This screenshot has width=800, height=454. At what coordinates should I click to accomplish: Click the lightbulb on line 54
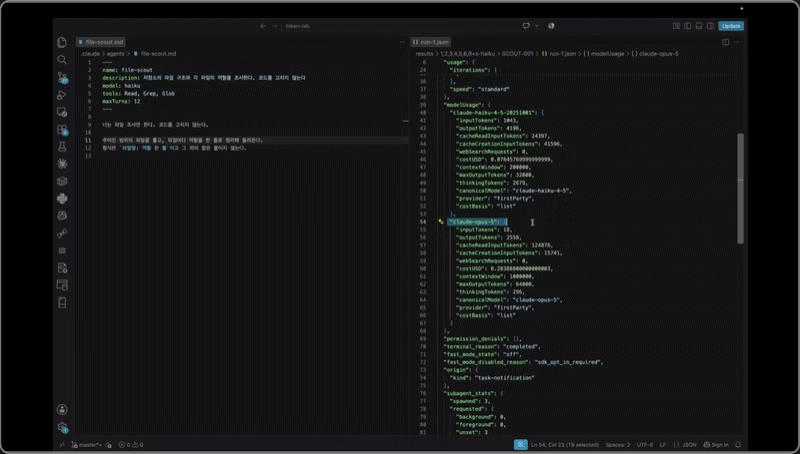click(x=440, y=222)
